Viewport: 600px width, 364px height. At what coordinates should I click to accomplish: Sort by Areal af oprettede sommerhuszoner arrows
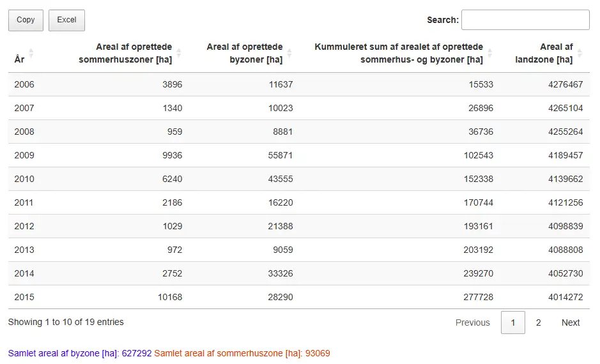(179, 53)
